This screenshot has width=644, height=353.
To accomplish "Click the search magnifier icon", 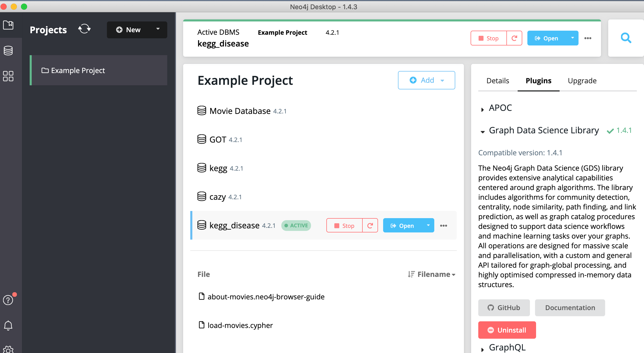I will 626,38.
